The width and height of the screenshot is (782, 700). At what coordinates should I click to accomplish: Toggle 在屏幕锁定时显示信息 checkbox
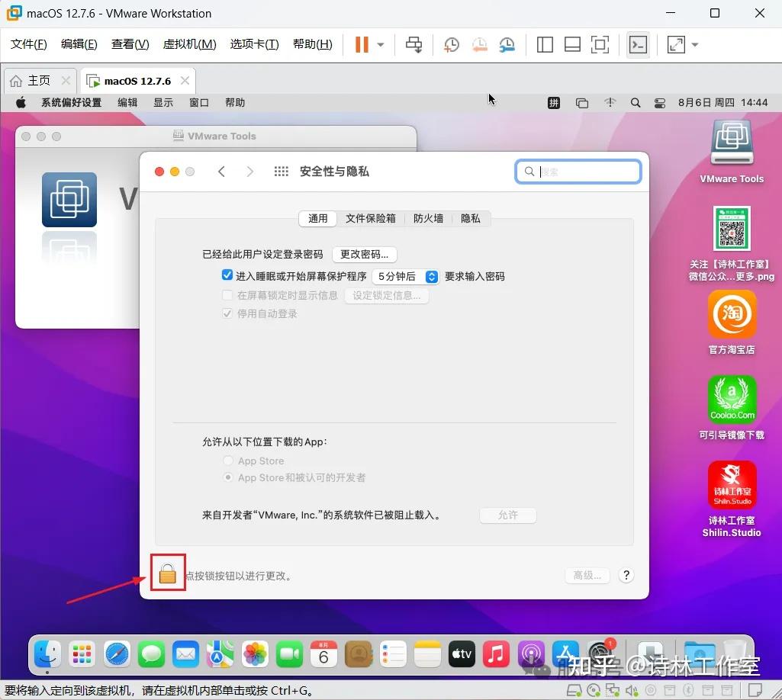tap(227, 295)
